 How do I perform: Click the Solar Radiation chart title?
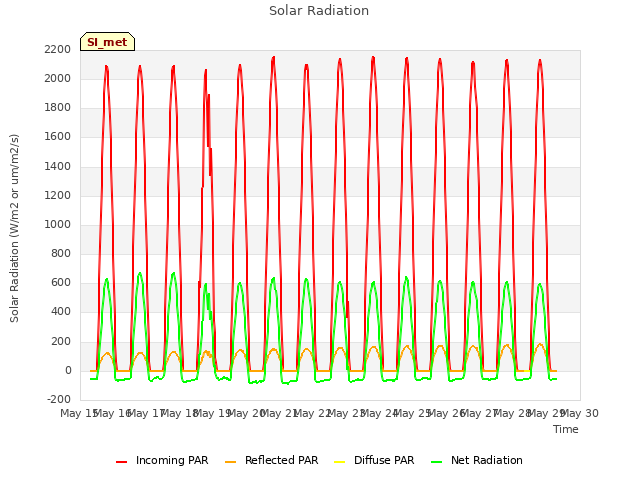[319, 11]
